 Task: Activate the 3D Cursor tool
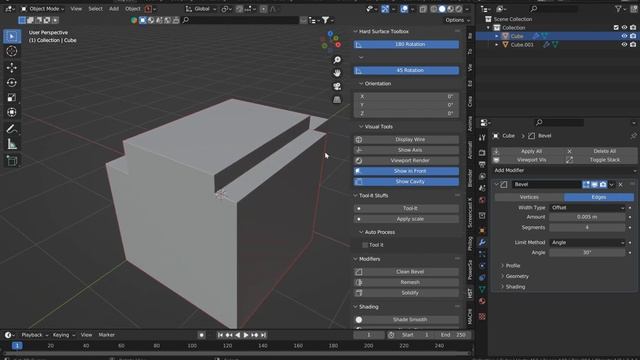(12, 51)
